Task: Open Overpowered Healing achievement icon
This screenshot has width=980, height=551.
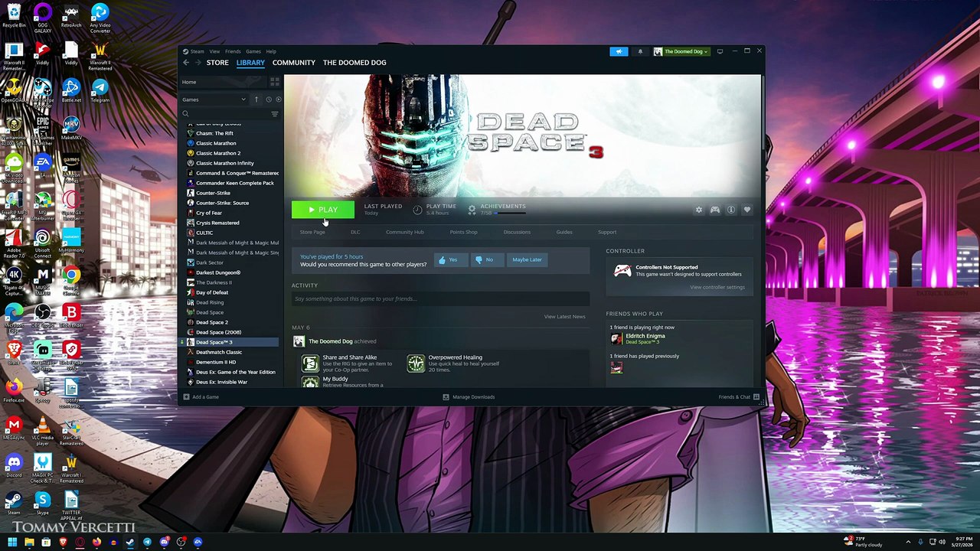Action: [416, 364]
